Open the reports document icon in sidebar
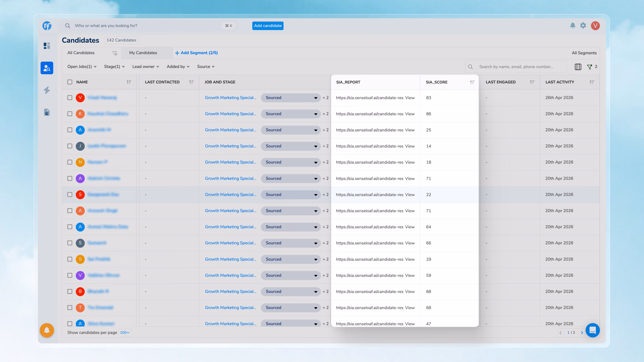The image size is (644, 362). tap(47, 112)
